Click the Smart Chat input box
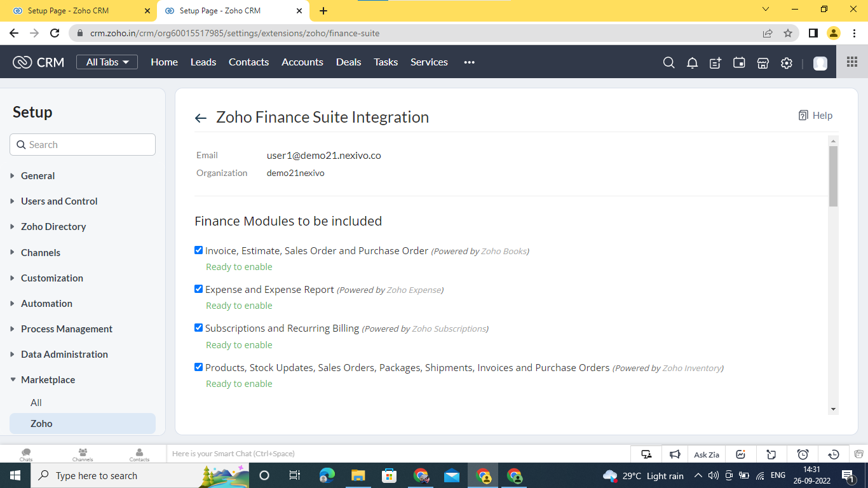The width and height of the screenshot is (868, 488). tap(398, 454)
